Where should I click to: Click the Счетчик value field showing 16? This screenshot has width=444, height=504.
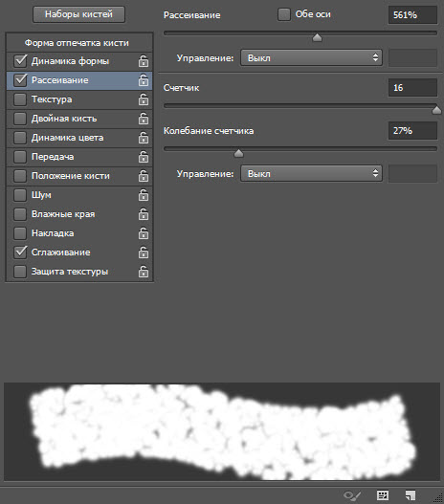click(412, 87)
